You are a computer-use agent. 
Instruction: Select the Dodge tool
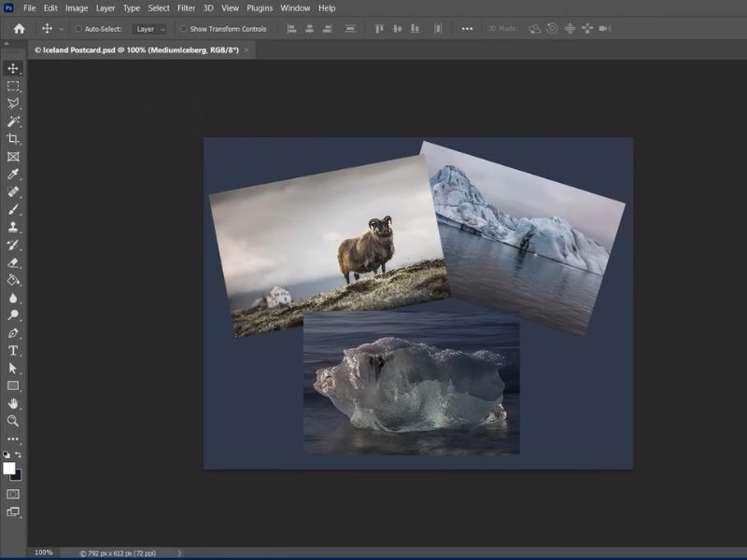tap(13, 315)
